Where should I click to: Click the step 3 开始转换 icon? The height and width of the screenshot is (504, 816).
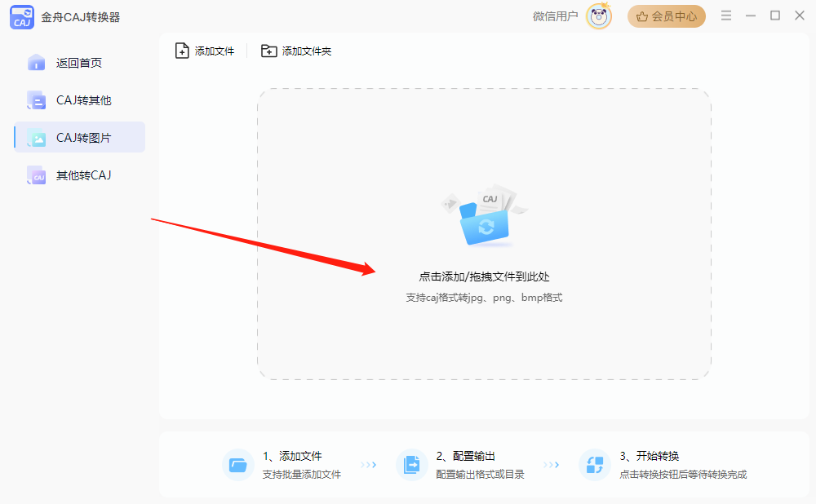595,465
